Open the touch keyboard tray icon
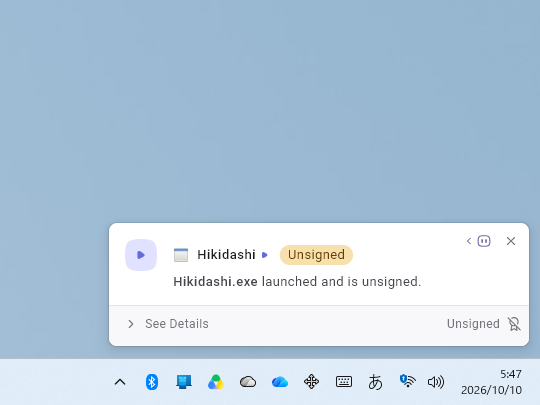Image resolution: width=540 pixels, height=405 pixels. coord(343,382)
